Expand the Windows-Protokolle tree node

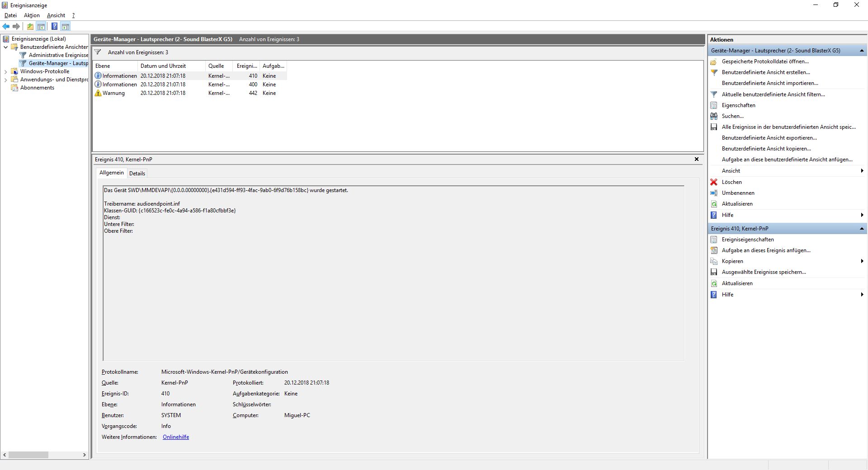[x=5, y=71]
